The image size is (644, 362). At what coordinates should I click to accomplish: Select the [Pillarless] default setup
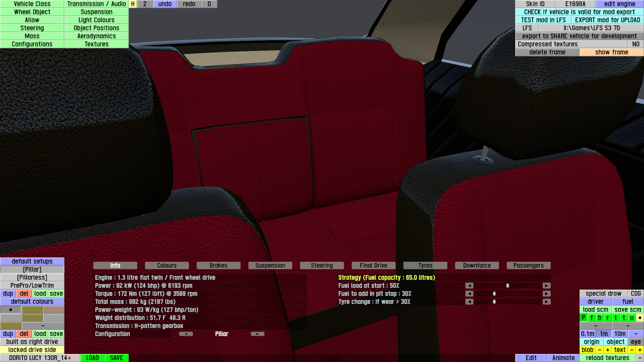coord(32,278)
